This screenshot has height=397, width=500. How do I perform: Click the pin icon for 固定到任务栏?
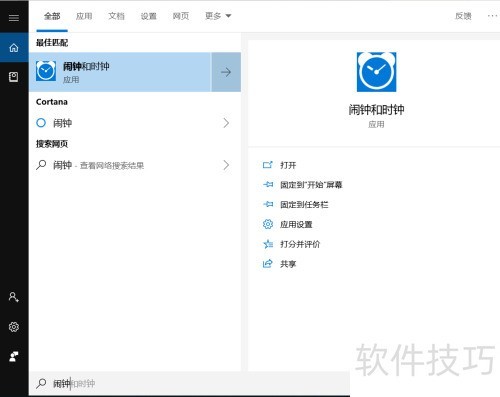(268, 204)
